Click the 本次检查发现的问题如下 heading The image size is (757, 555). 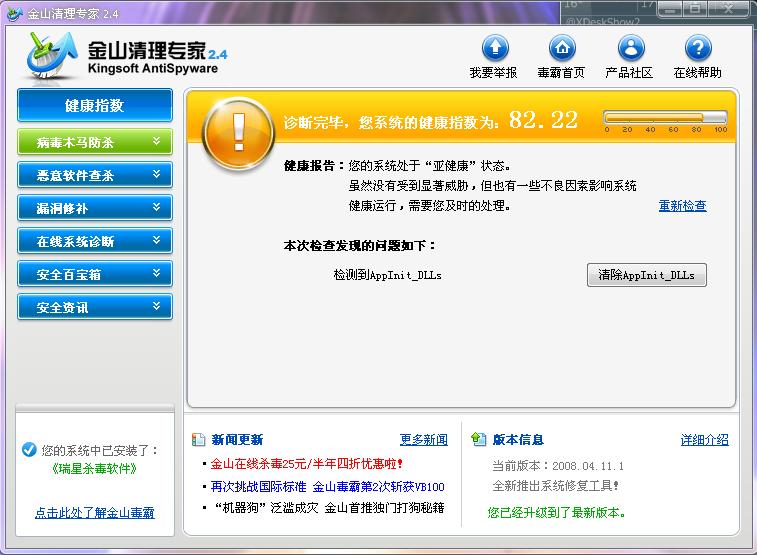[359, 246]
